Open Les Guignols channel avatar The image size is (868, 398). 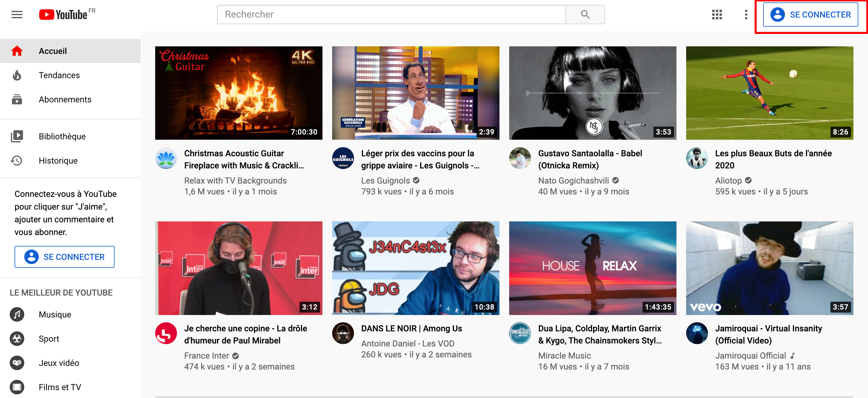point(343,158)
